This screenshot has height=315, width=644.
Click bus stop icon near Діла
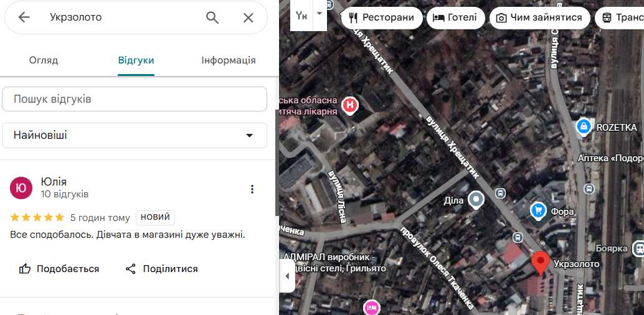pyautogui.click(x=500, y=192)
